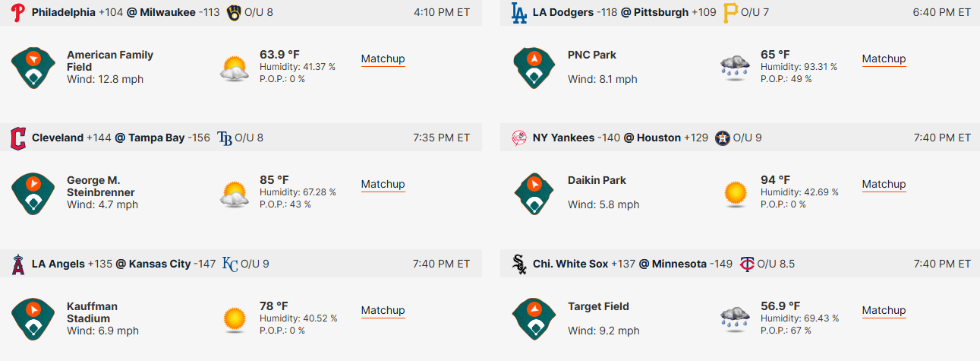Click the Kauffman Stadium field diamond icon

click(33, 319)
